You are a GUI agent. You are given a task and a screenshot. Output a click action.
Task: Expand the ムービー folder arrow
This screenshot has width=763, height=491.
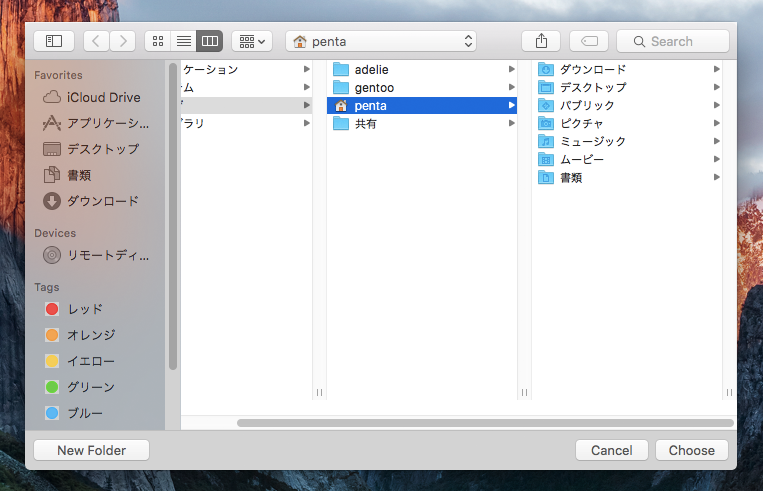tap(716, 160)
